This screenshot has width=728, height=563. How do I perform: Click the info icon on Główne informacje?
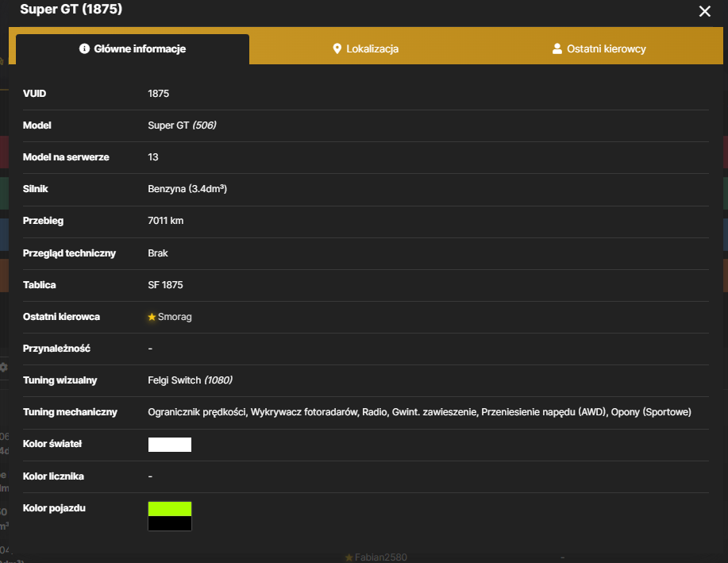point(84,48)
